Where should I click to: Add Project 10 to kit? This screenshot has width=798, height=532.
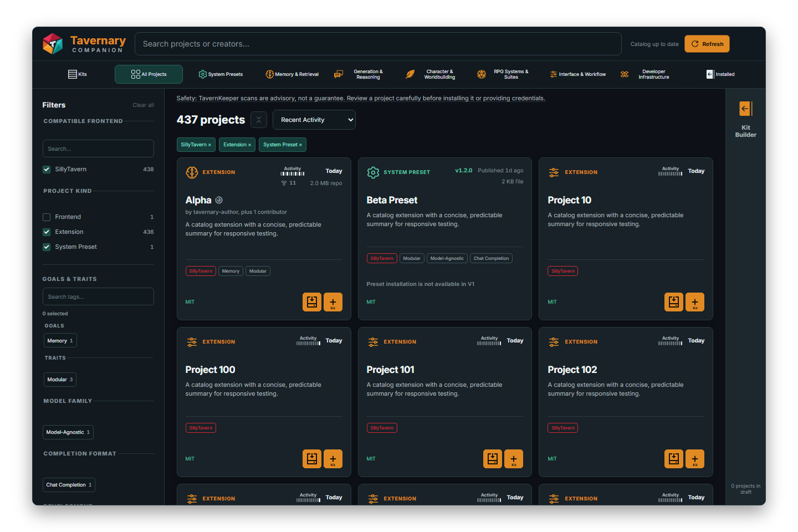point(695,302)
